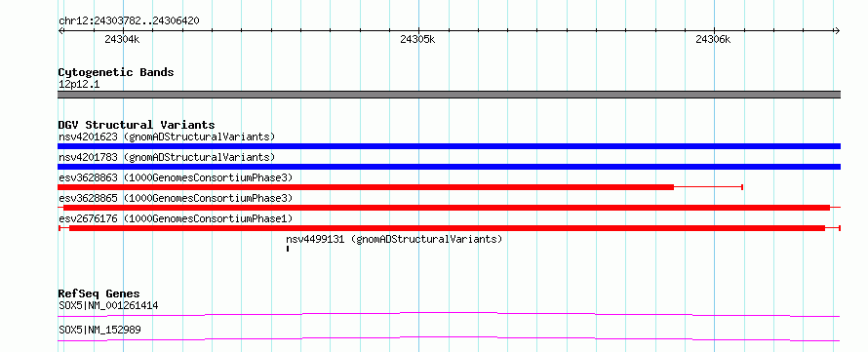Image resolution: width=868 pixels, height=352 pixels.
Task: Click the magenta SOX5 NM_001261414 transcript line
Action: 449,314
